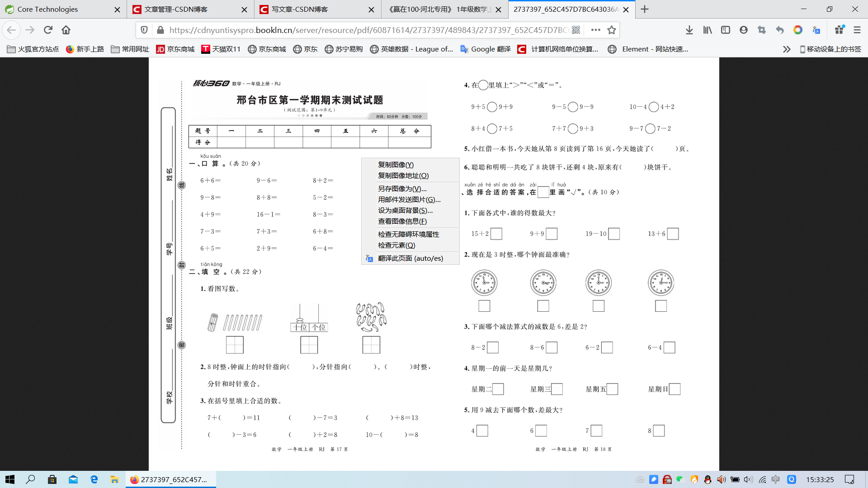Screen dimensions: 868x488
Task: Open the Google Translate extension icon
Action: (798, 30)
